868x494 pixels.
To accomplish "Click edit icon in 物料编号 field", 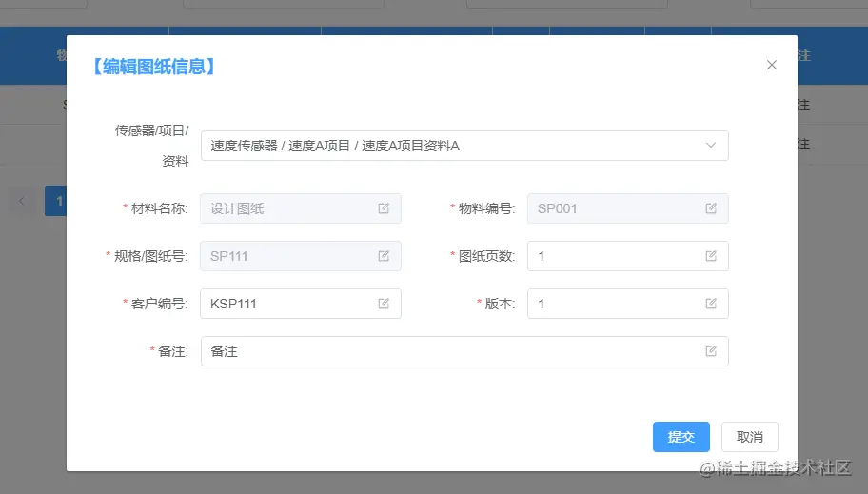I will click(711, 208).
